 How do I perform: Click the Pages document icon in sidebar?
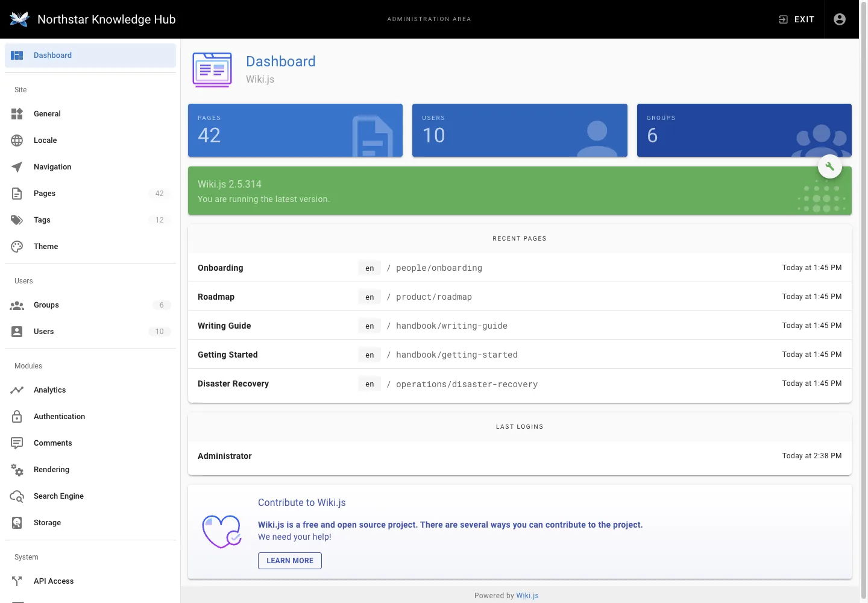[x=17, y=194]
